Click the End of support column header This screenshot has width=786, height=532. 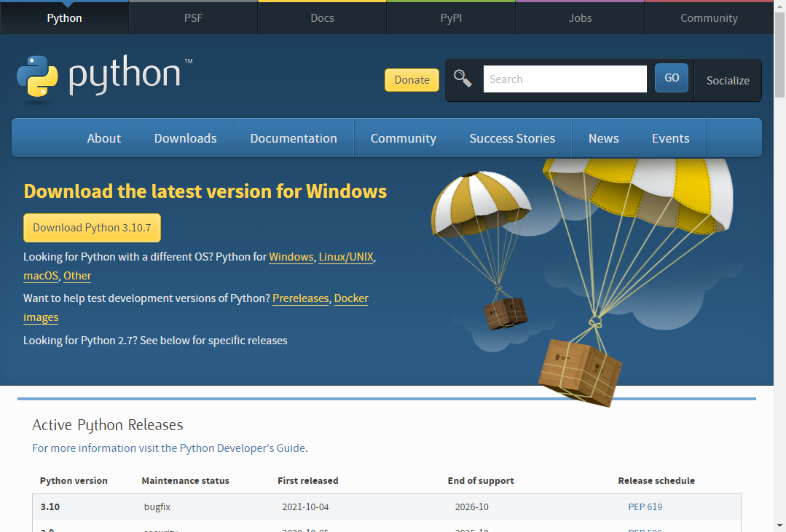(x=481, y=481)
